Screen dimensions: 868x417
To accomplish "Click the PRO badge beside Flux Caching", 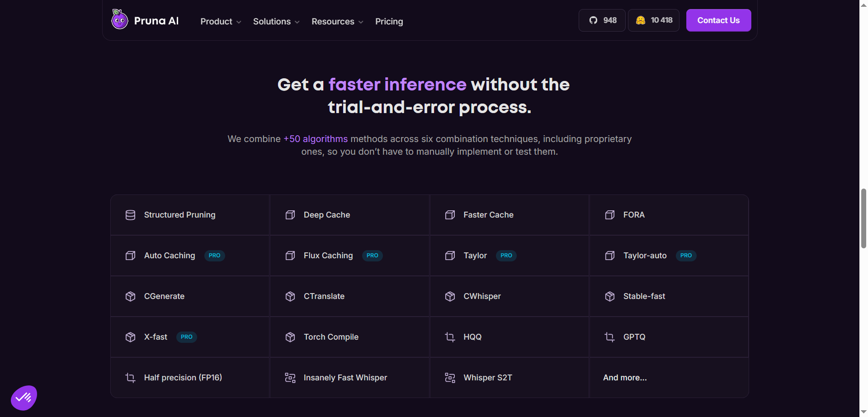I will (372, 256).
